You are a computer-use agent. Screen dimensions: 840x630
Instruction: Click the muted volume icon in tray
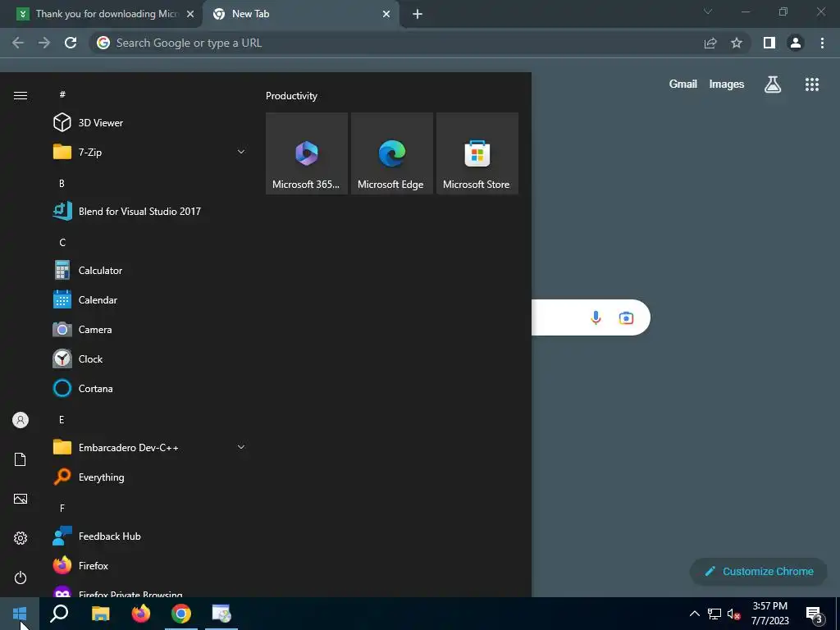pos(733,614)
